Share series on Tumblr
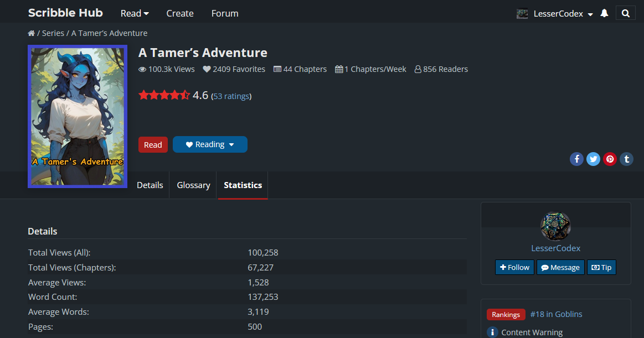 pos(626,159)
